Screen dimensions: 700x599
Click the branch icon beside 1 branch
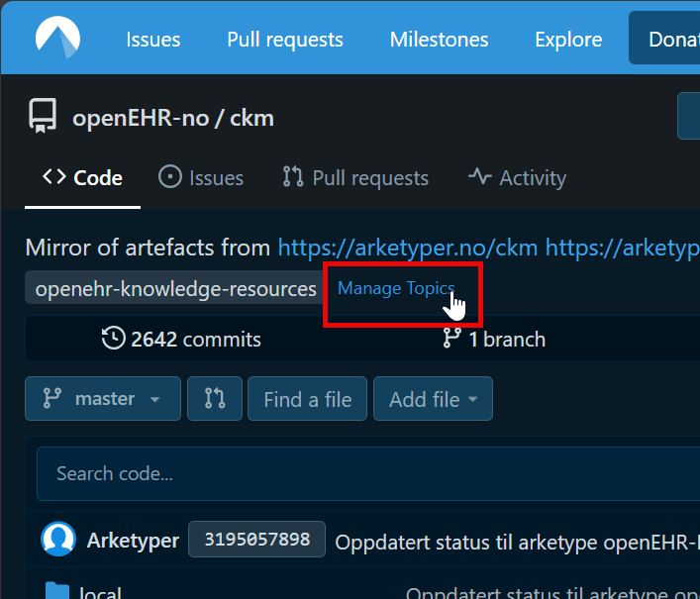(451, 339)
